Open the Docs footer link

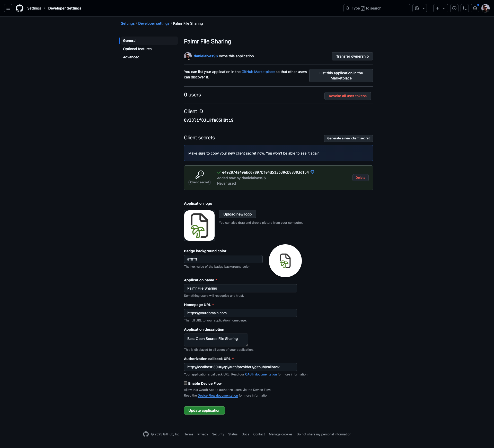coord(245,434)
